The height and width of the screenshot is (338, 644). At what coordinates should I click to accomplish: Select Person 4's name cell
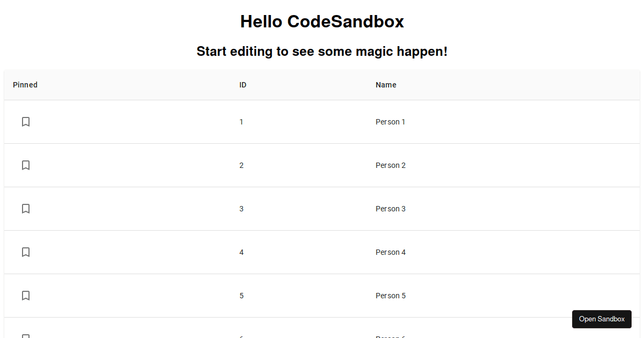391,252
